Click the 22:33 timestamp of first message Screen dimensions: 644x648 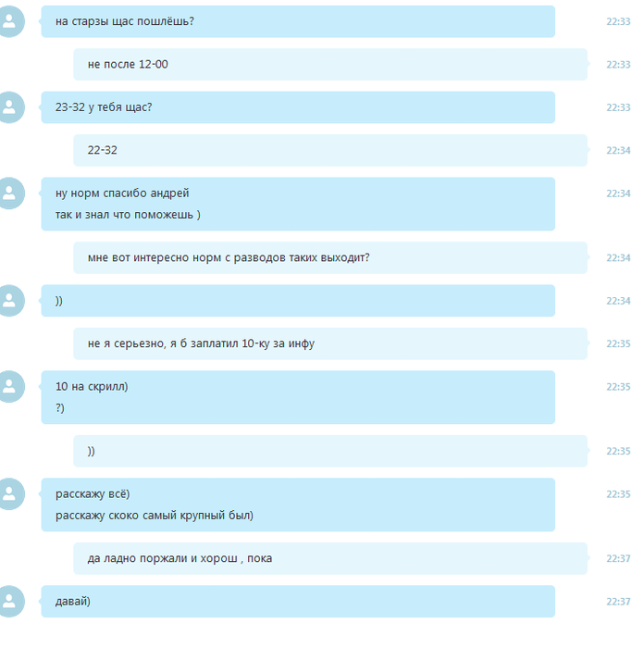(618, 21)
